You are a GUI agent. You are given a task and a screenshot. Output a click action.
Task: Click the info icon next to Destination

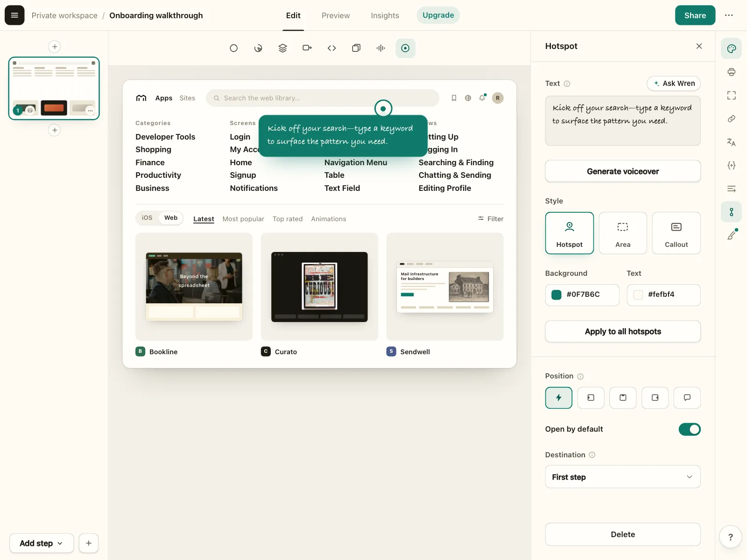pyautogui.click(x=592, y=455)
